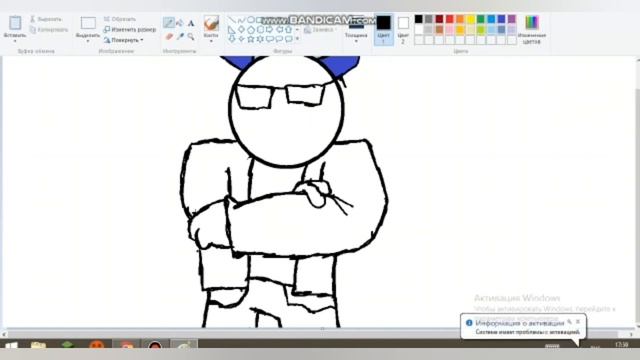
Task: Select Color 1 (Цвет 1) box
Action: click(x=383, y=29)
